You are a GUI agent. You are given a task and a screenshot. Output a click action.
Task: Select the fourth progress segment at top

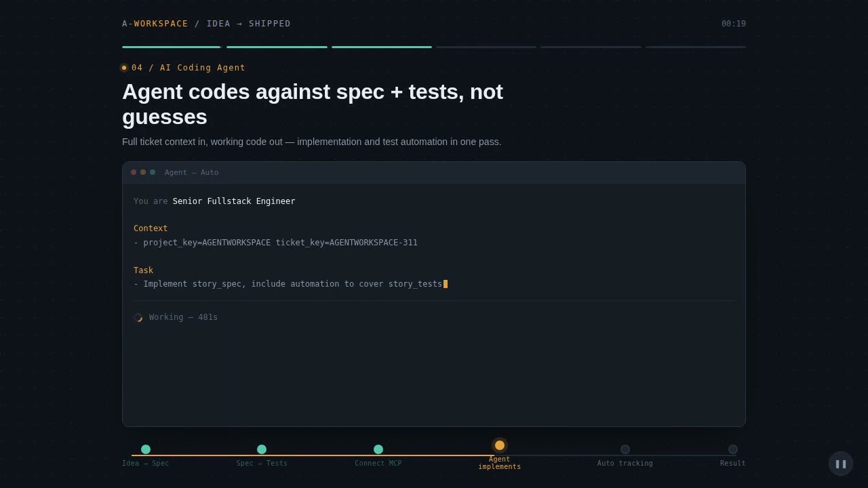(x=486, y=47)
